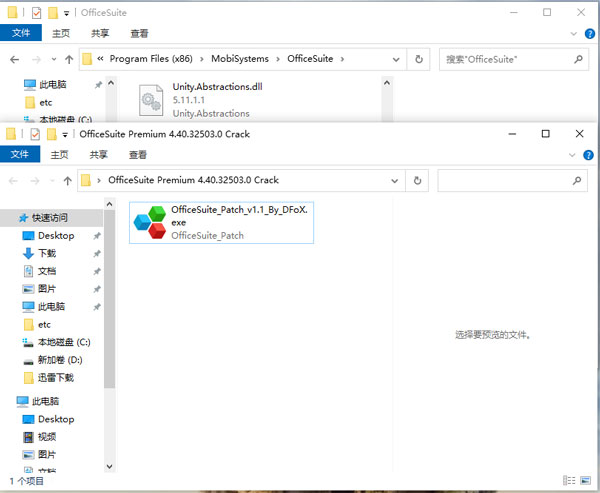Open 本地磁盘 (C:) in Crack window sidebar
Screen dimensions: 600x493
point(64,342)
